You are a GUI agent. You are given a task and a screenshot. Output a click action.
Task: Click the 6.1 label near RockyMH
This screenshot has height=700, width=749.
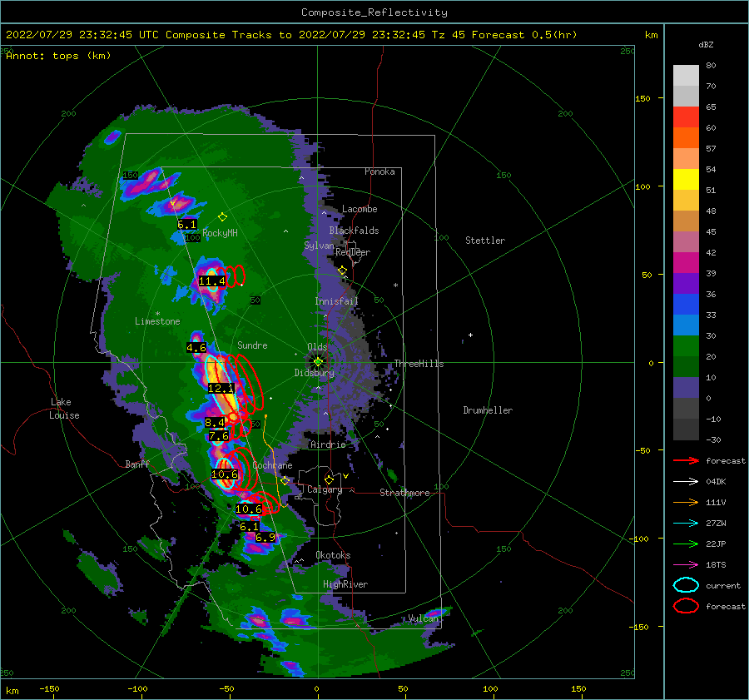click(x=186, y=225)
